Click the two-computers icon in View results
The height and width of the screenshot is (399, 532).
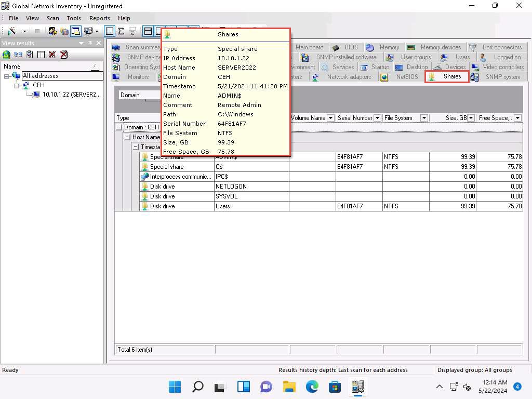pyautogui.click(x=18, y=55)
